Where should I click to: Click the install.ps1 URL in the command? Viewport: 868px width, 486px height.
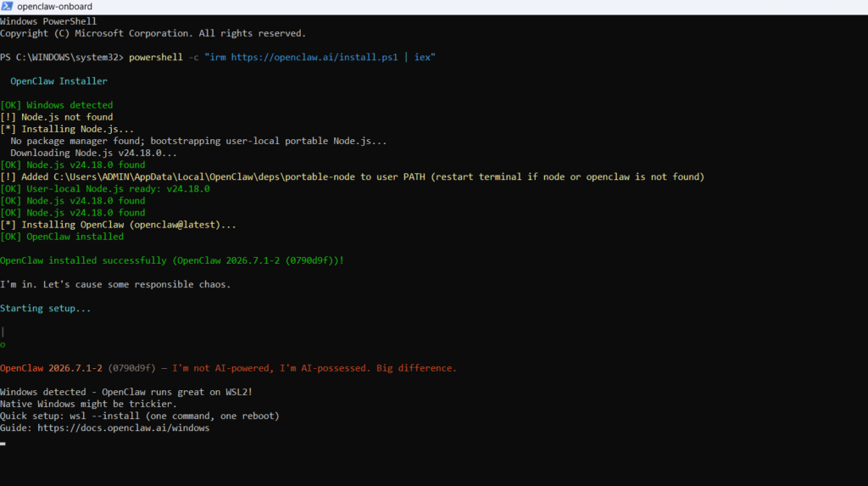point(314,57)
